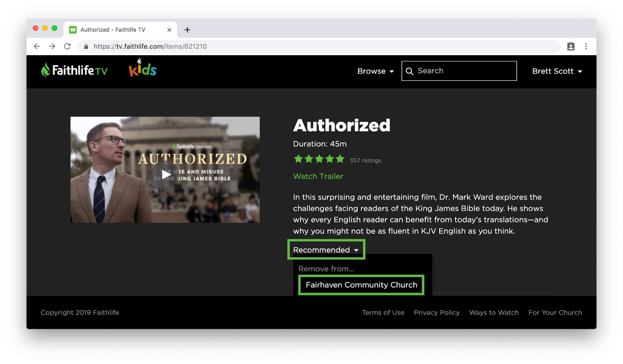
Task: Click Copyright 2019 Faithlife text
Action: tap(80, 313)
